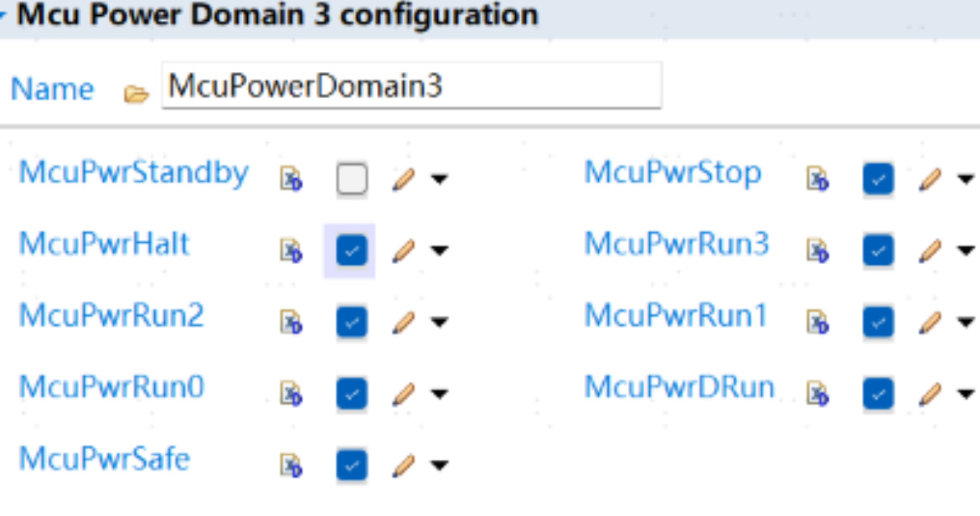980x516 pixels.
Task: Toggle the McuPwrRun3 checkbox
Action: [878, 250]
